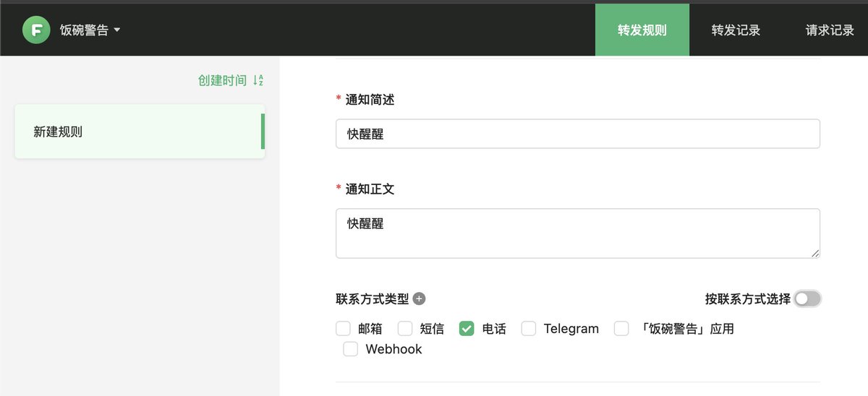Switch to the 转发规则 tab
Image resolution: width=868 pixels, height=396 pixels.
pos(642,30)
